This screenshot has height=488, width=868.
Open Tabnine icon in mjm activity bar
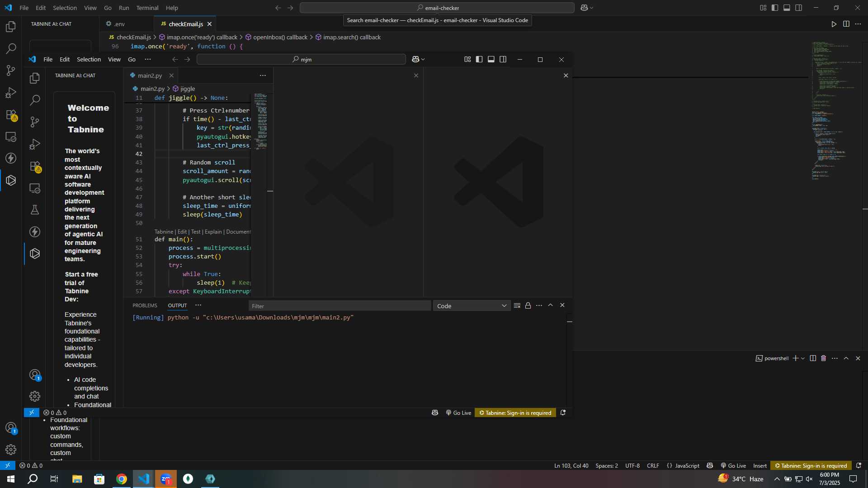pyautogui.click(x=35, y=253)
